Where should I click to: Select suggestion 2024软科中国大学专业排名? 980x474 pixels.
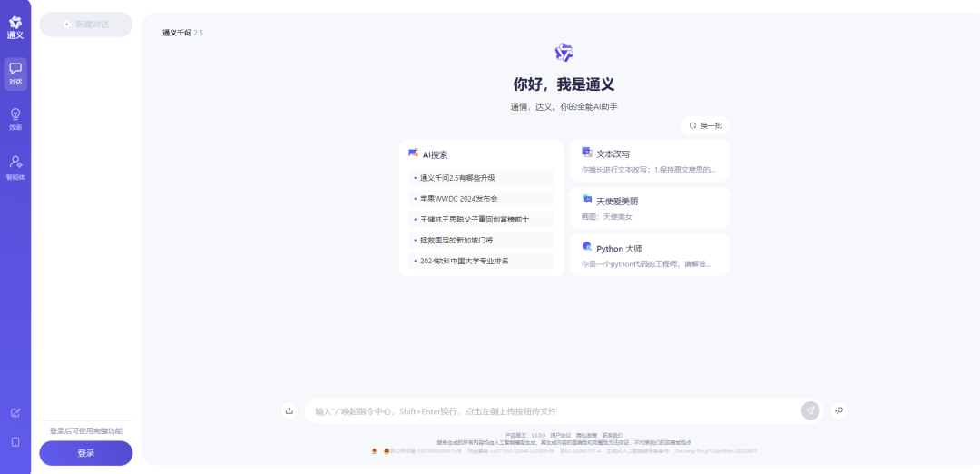pyautogui.click(x=481, y=261)
